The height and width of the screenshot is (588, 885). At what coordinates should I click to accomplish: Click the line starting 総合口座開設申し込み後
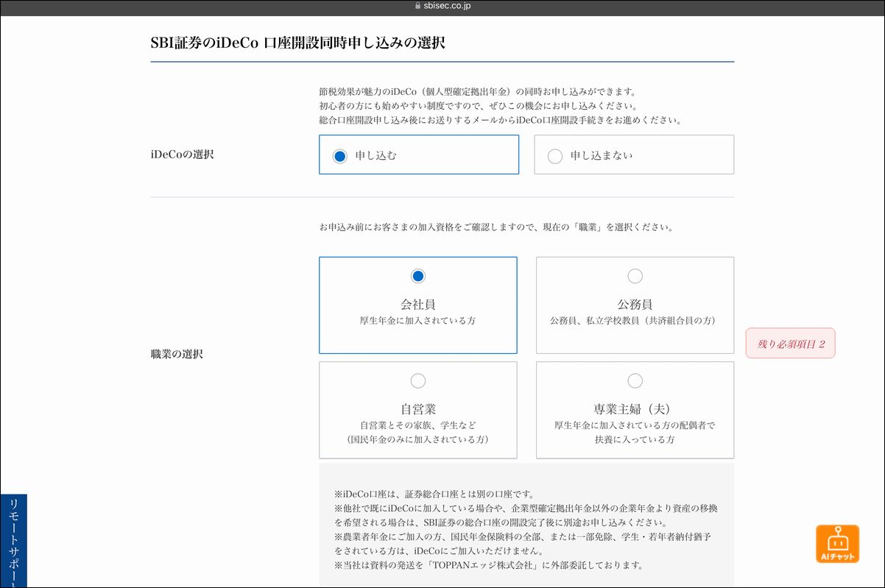[501, 120]
